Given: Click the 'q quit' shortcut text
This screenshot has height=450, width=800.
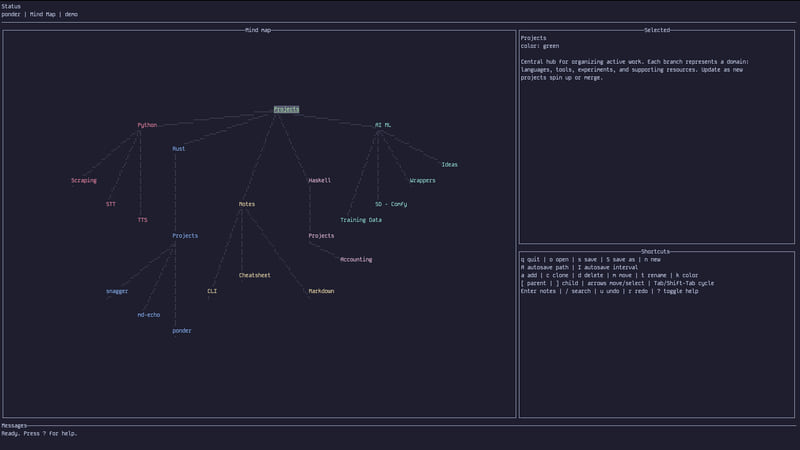Looking at the screenshot, I should click(530, 260).
